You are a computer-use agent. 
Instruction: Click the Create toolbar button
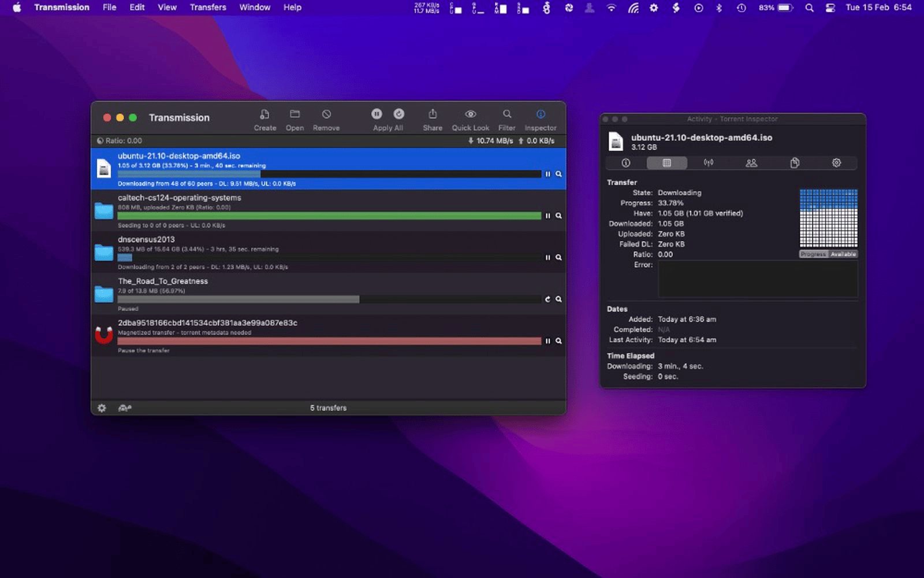point(264,118)
